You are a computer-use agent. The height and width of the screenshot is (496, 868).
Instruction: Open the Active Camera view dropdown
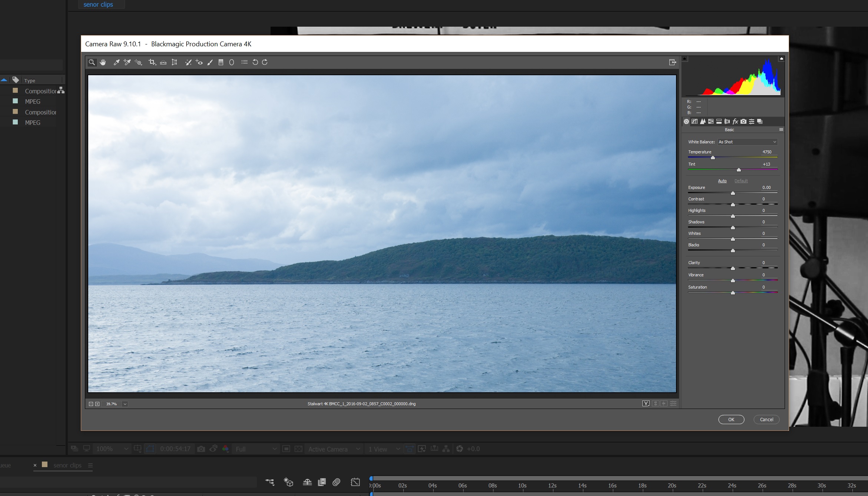point(333,449)
